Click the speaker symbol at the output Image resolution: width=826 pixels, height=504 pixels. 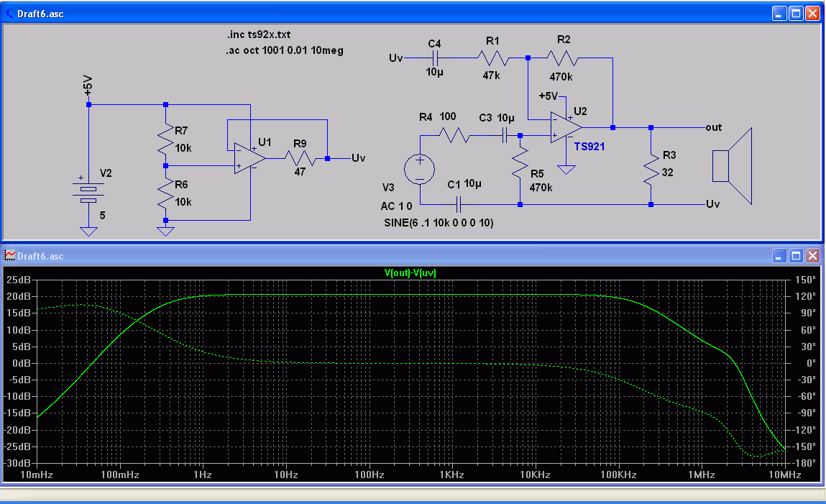click(x=733, y=166)
